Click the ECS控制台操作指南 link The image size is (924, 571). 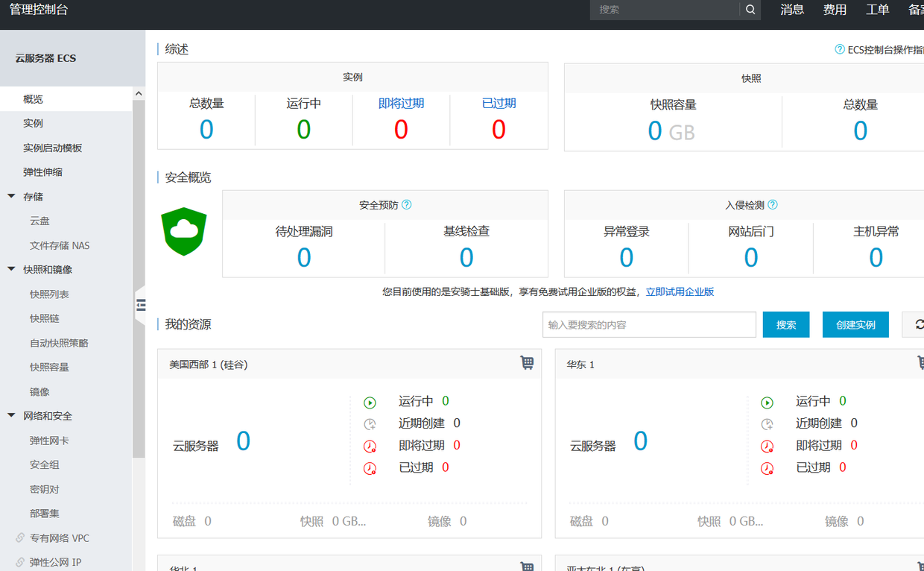885,49
